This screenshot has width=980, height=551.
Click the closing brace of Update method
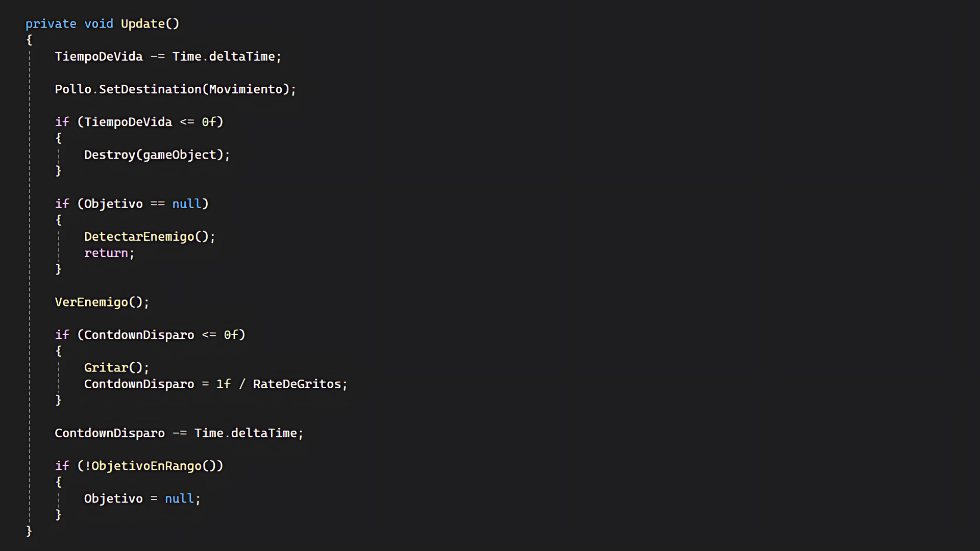pos(29,531)
